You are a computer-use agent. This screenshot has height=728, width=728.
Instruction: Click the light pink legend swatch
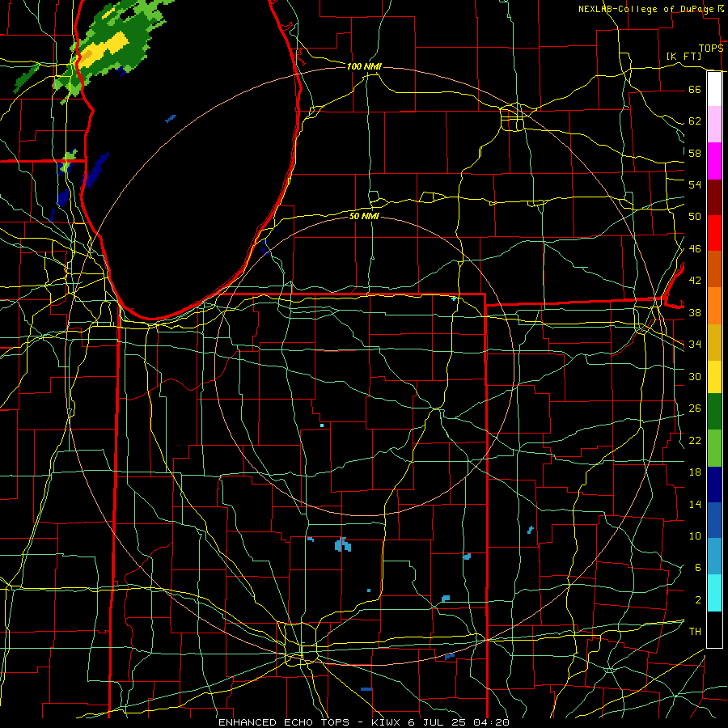click(x=714, y=125)
